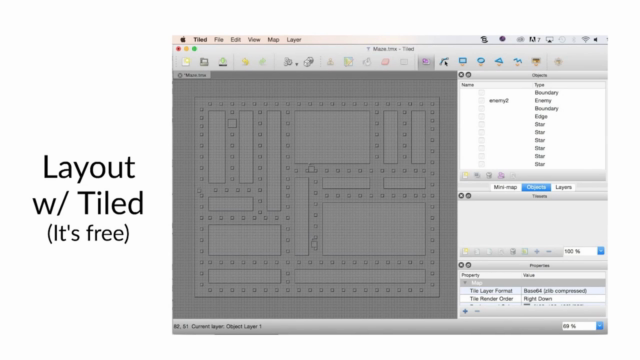
Task: Click the Undo arrow icon
Action: tap(245, 62)
